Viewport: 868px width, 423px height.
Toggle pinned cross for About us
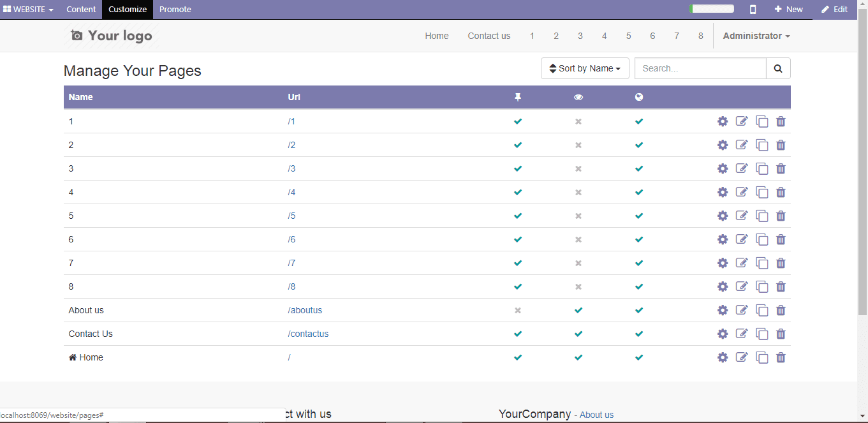tap(518, 310)
